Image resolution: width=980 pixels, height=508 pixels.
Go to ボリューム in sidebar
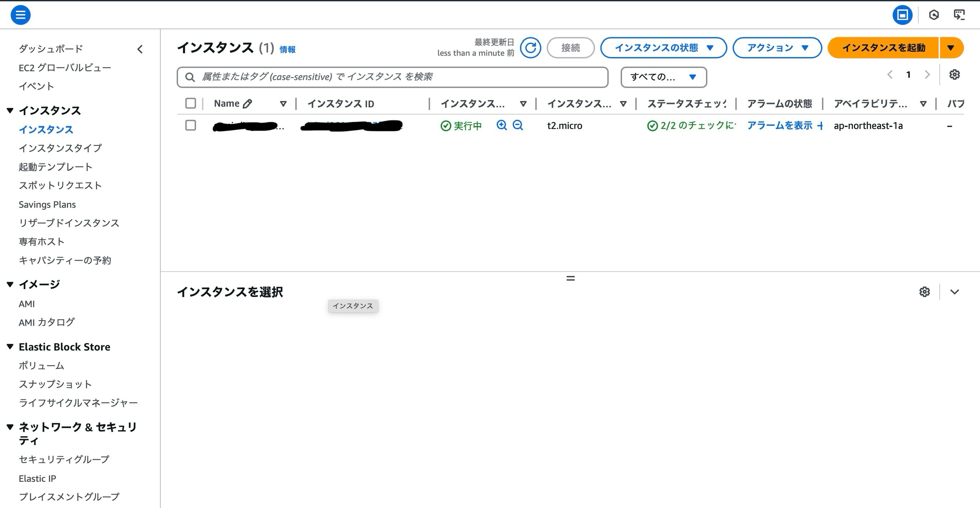coord(41,366)
